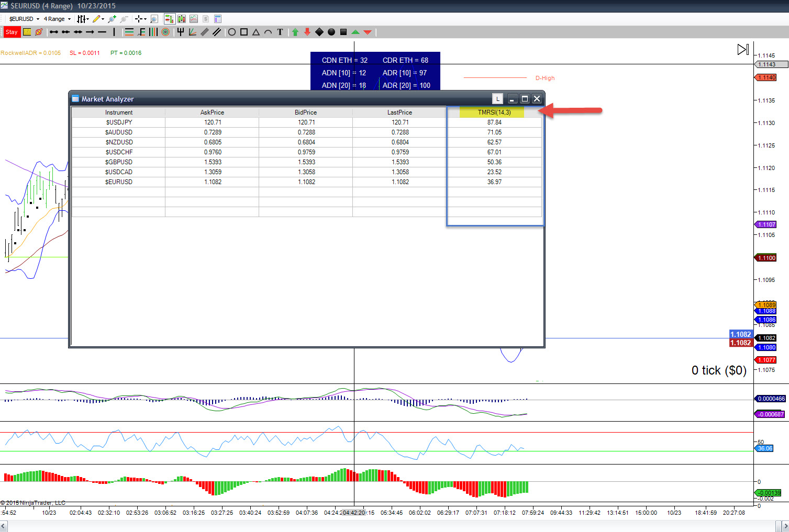Open the pencil drawing tools dropdown
Image resolution: width=789 pixels, height=532 pixels.
[x=98, y=19]
